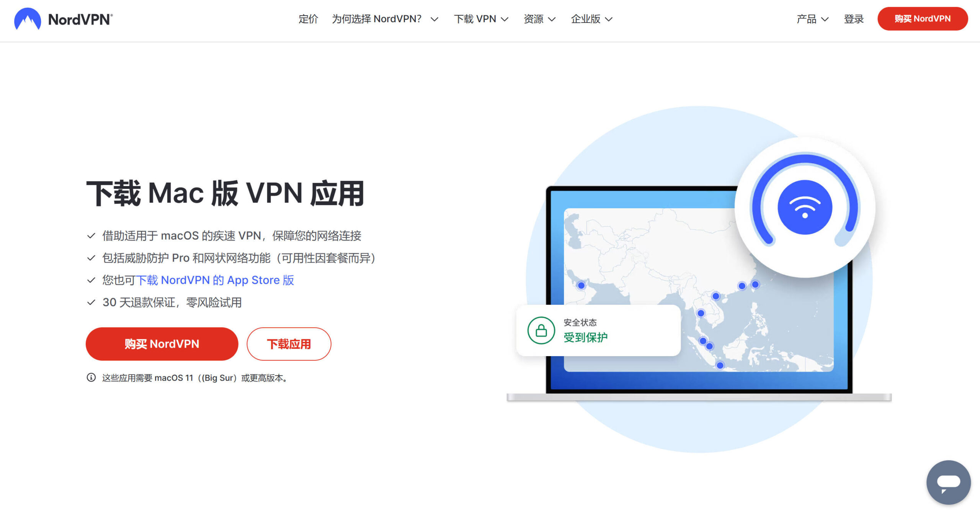Click the checkmark beside 借助适用于 macOS
This screenshot has width=980, height=512.
91,236
